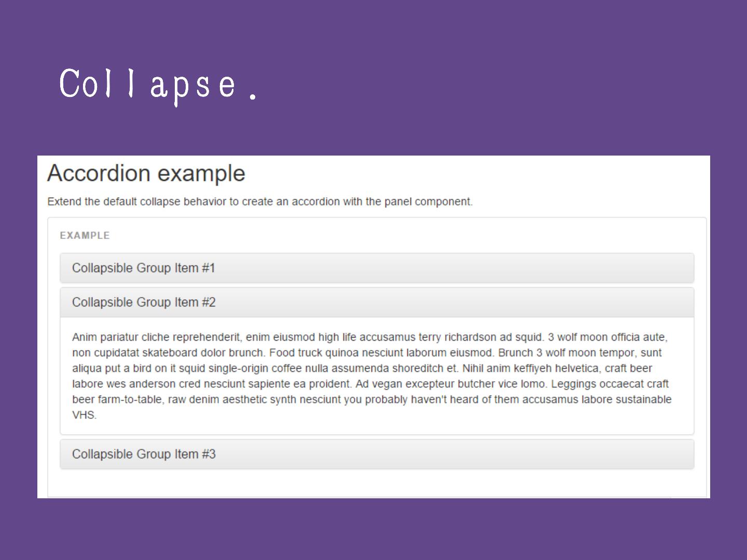The image size is (747, 560).
Task: Expand Collapsible Group Item #1
Action: (x=143, y=268)
